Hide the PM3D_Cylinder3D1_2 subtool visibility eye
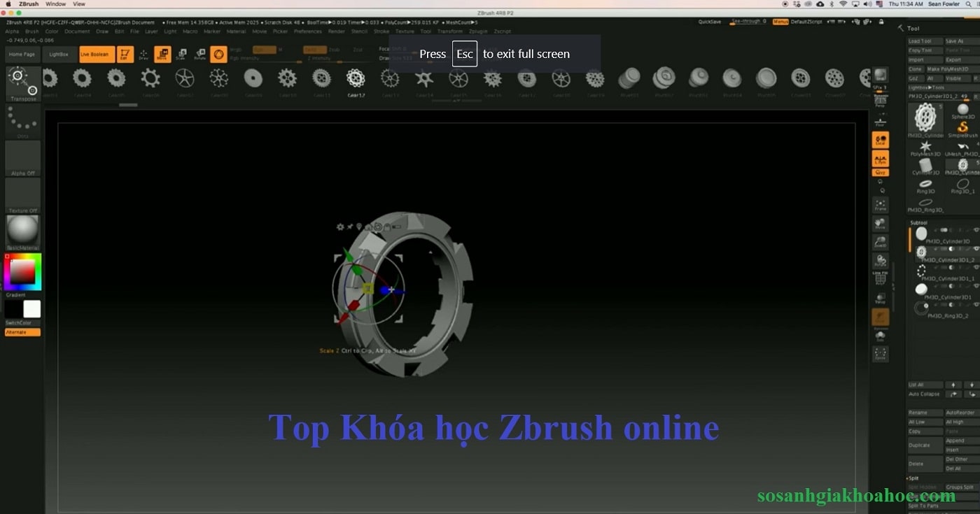Screen dimensions: 980x514 [x=976, y=249]
